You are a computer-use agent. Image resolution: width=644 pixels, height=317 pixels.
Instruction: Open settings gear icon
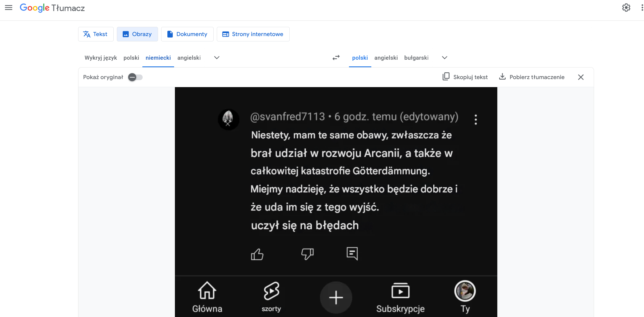tap(626, 8)
